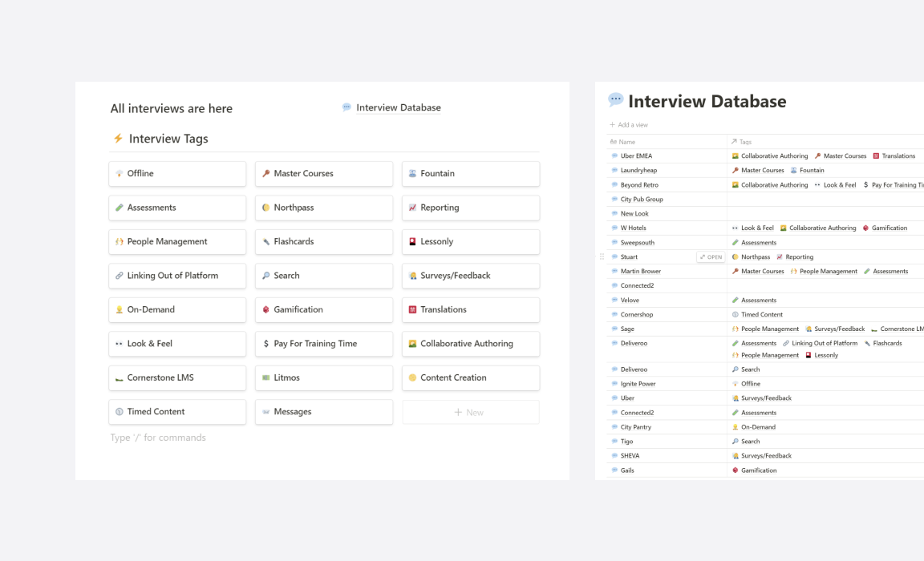Select the Sage row name
The height and width of the screenshot is (561, 924).
[627, 329]
